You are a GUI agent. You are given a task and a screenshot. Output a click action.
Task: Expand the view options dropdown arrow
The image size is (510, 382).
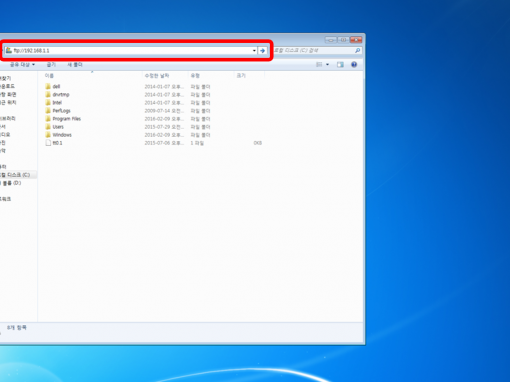(327, 64)
